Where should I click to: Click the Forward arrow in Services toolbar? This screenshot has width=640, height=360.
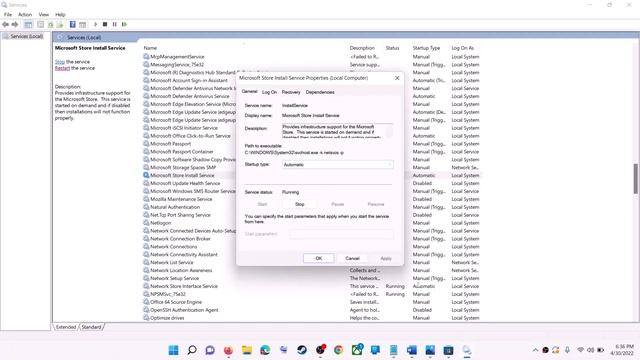[x=15, y=24]
